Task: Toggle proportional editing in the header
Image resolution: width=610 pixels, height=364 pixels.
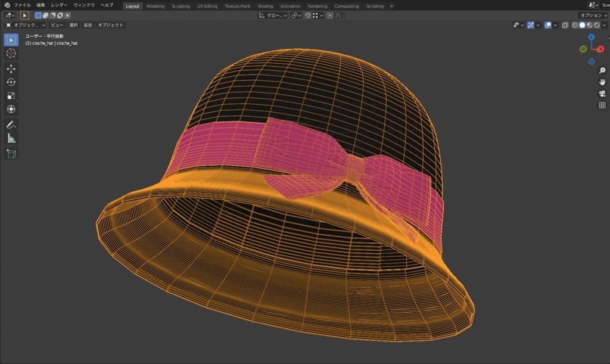Action: (329, 15)
